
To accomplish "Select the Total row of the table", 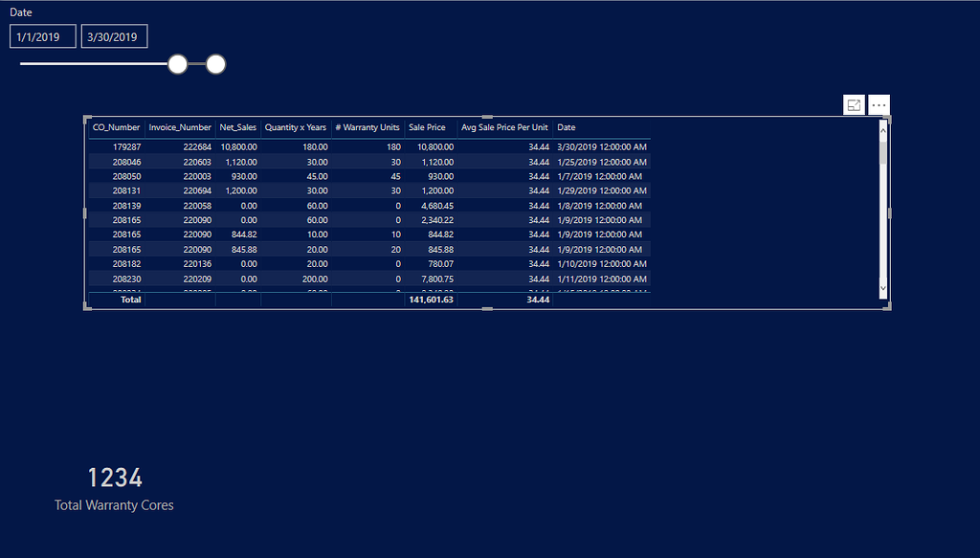I will tap(287, 299).
